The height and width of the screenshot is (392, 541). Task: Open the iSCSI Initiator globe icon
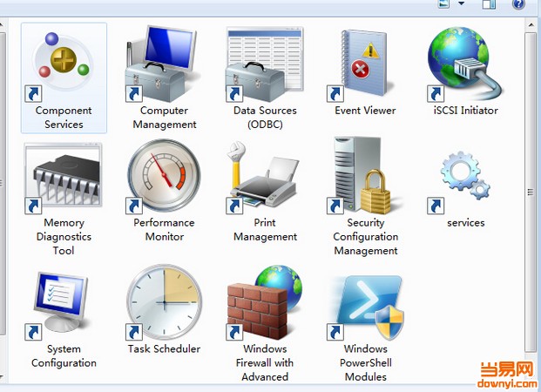[465, 64]
